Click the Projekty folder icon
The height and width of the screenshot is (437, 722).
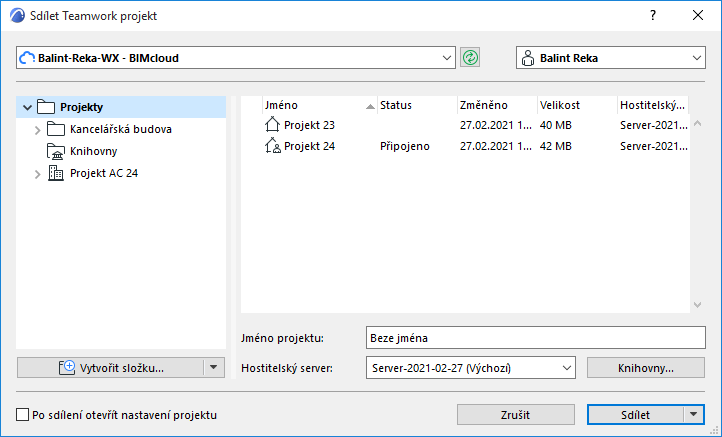[x=46, y=107]
